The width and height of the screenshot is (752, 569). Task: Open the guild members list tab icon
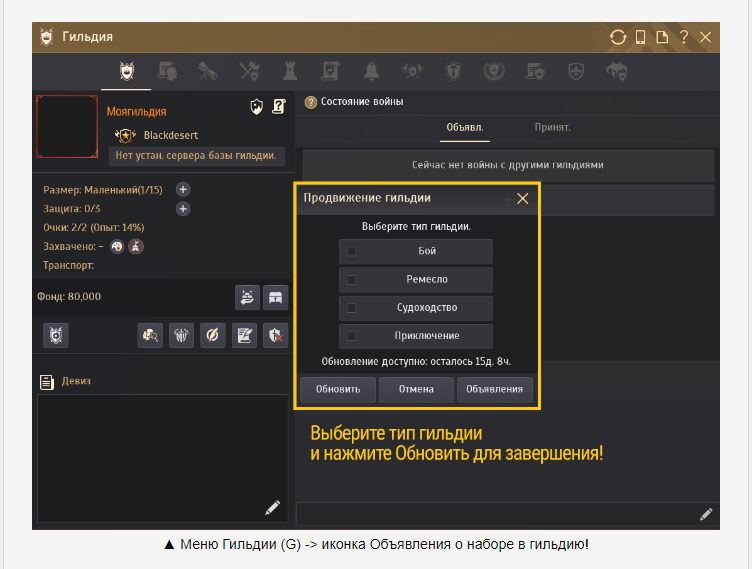click(167, 71)
